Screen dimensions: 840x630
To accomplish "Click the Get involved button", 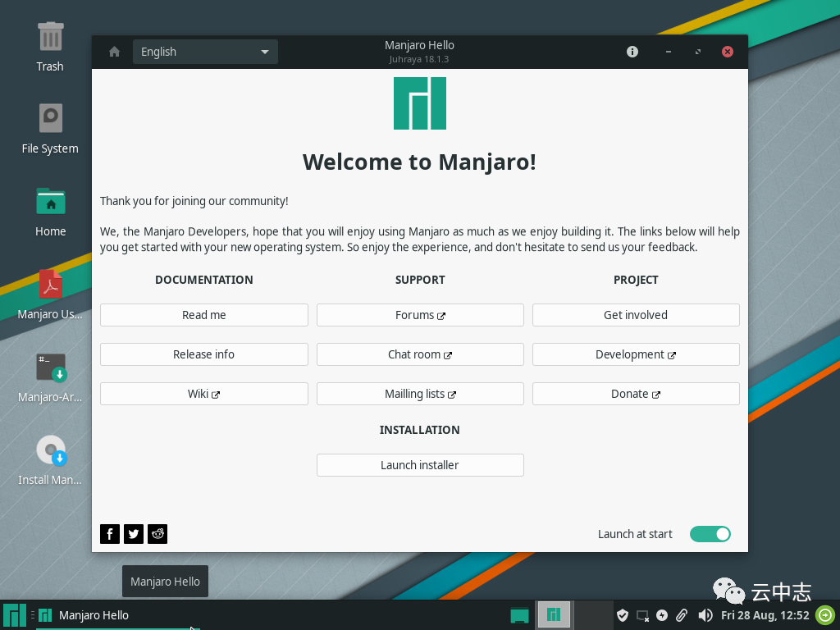I will coord(636,315).
